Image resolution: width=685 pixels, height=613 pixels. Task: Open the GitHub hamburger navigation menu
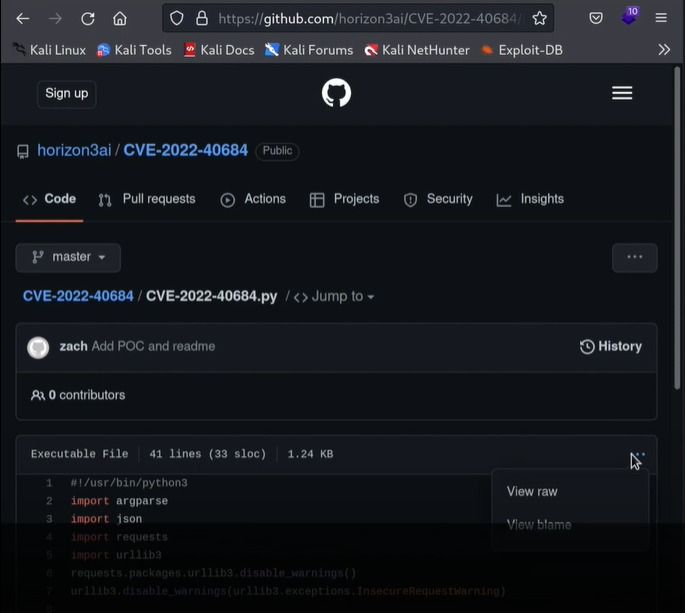[x=622, y=93]
